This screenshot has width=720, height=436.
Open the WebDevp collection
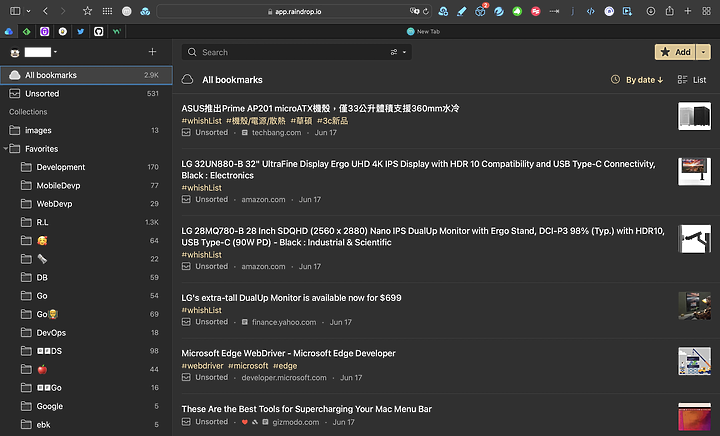(86, 204)
